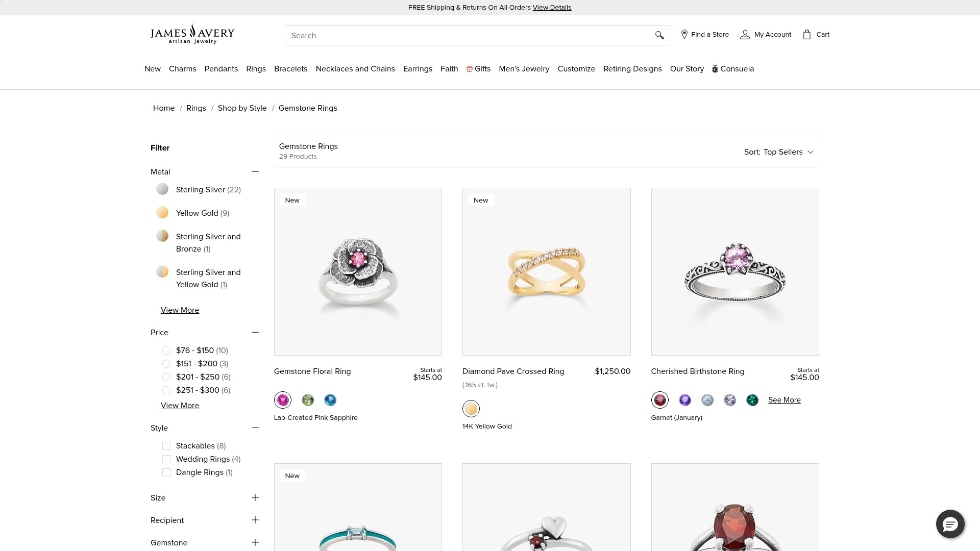Image resolution: width=980 pixels, height=551 pixels.
Task: Choose amethyst purple stone on Cherished Birthstone Ring
Action: [x=685, y=400]
